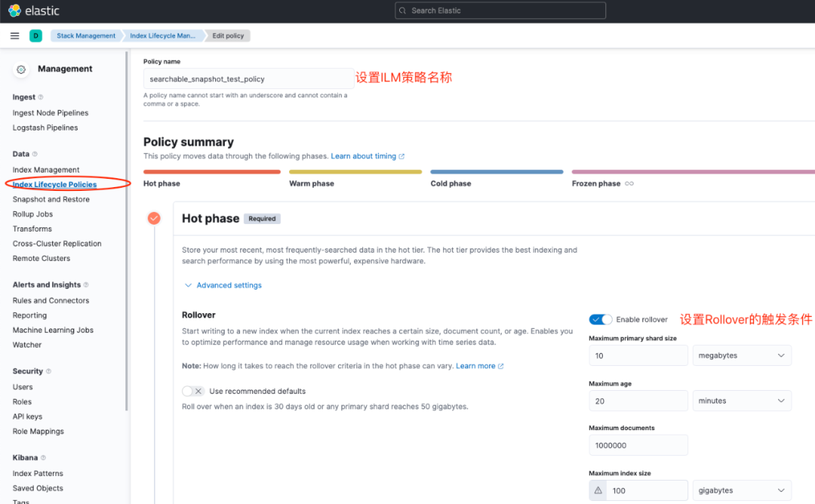The height and width of the screenshot is (504, 815).
Task: Disable the Enable rollover switch
Action: pyautogui.click(x=601, y=319)
